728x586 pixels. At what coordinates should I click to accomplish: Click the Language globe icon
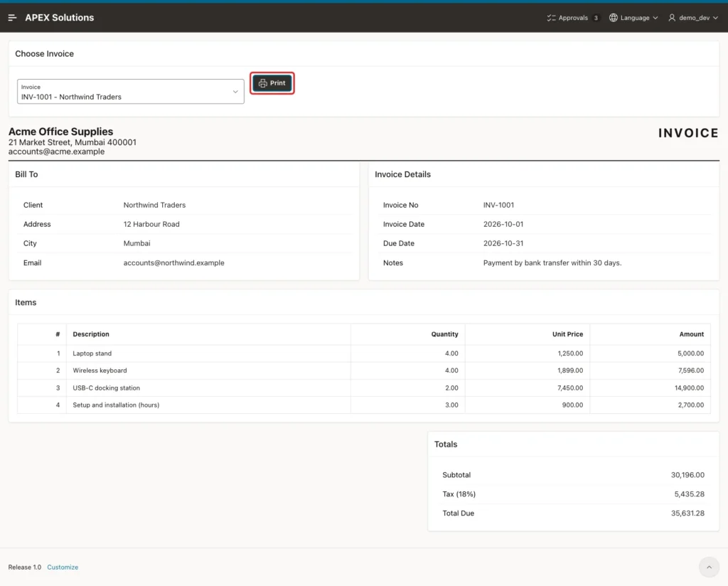click(x=614, y=18)
